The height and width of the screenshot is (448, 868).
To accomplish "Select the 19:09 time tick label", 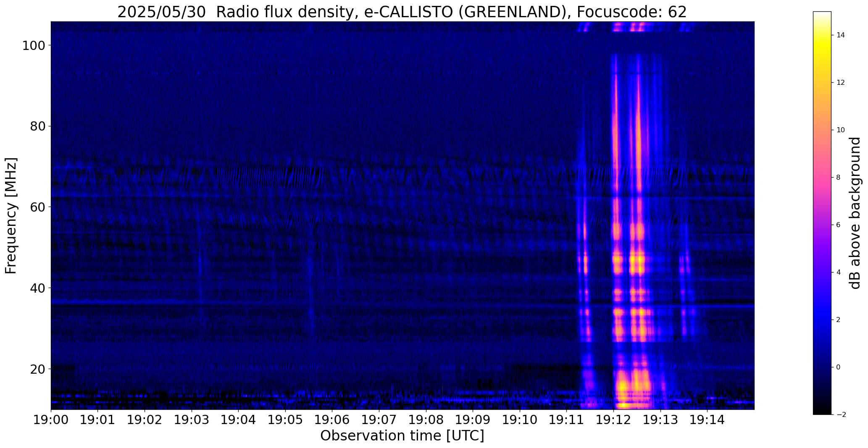I will tap(473, 419).
